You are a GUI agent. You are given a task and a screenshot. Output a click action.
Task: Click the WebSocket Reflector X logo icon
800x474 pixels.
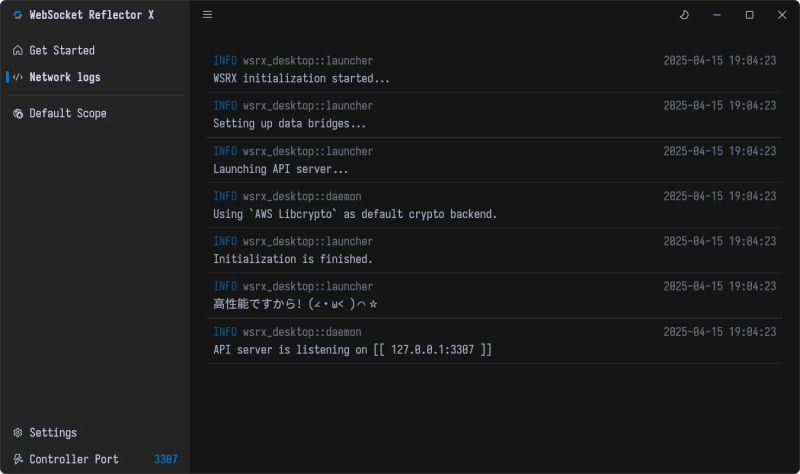(x=18, y=15)
